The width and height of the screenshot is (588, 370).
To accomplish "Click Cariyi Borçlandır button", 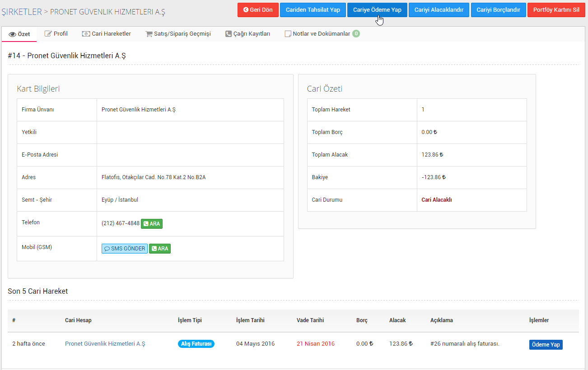I will coord(499,10).
